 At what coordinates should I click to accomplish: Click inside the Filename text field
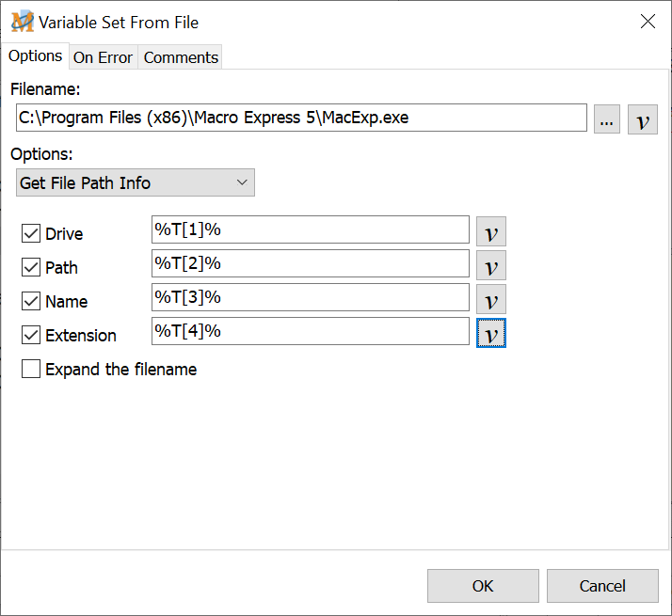[301, 118]
